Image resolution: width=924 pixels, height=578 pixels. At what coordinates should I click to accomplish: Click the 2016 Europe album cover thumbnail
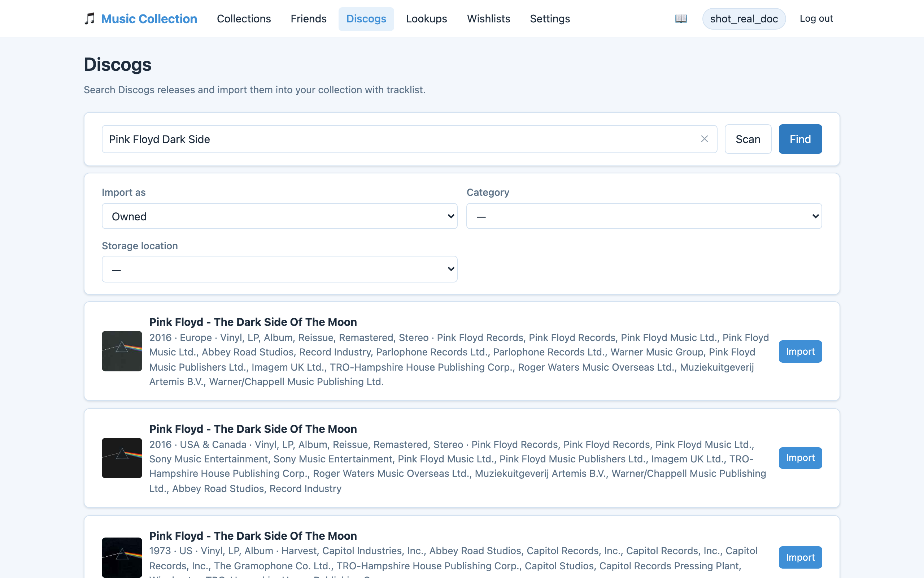[x=122, y=351]
